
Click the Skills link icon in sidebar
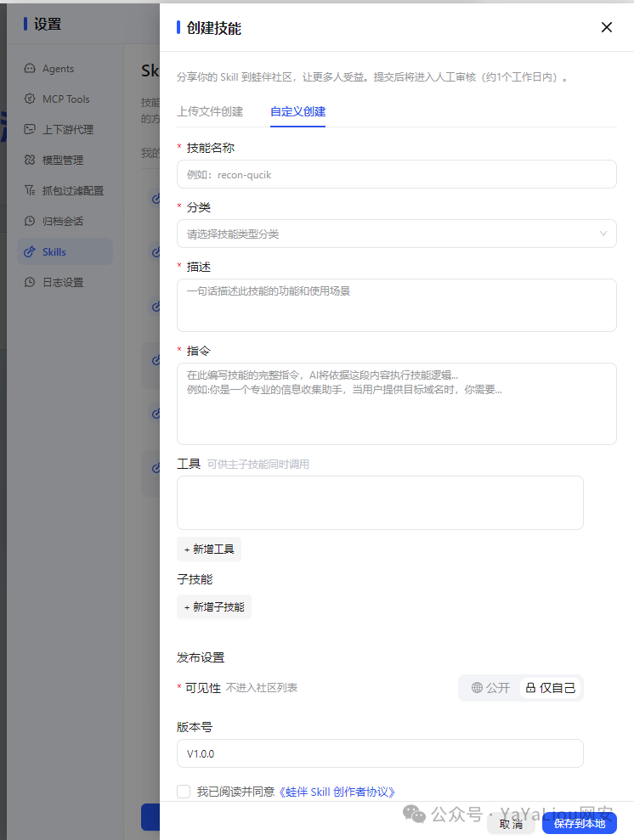pyautogui.click(x=30, y=251)
